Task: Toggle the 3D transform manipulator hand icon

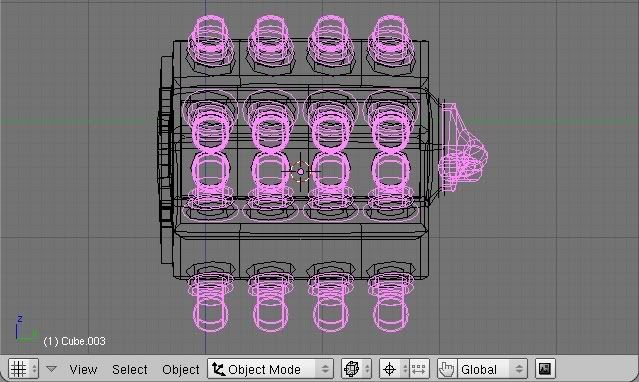Action: tap(447, 369)
